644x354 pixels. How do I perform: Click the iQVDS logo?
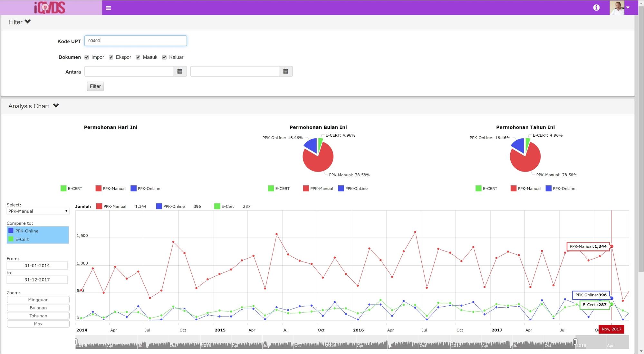click(x=50, y=7)
